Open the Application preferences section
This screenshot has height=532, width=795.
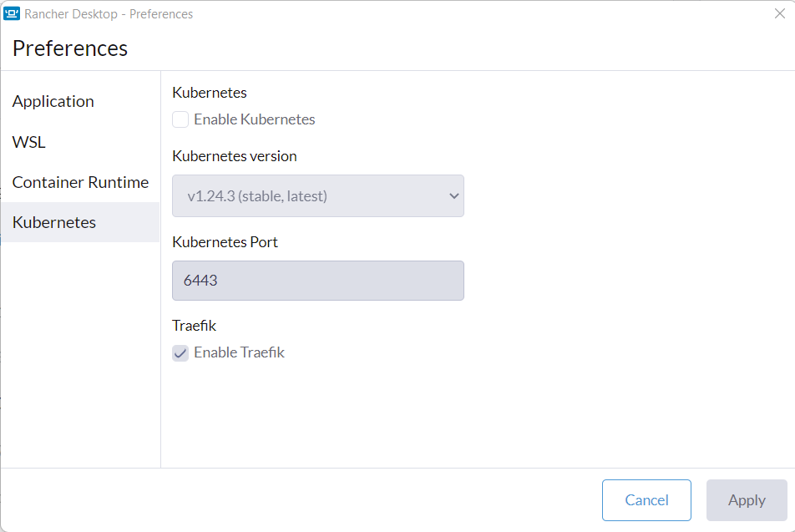coord(53,101)
